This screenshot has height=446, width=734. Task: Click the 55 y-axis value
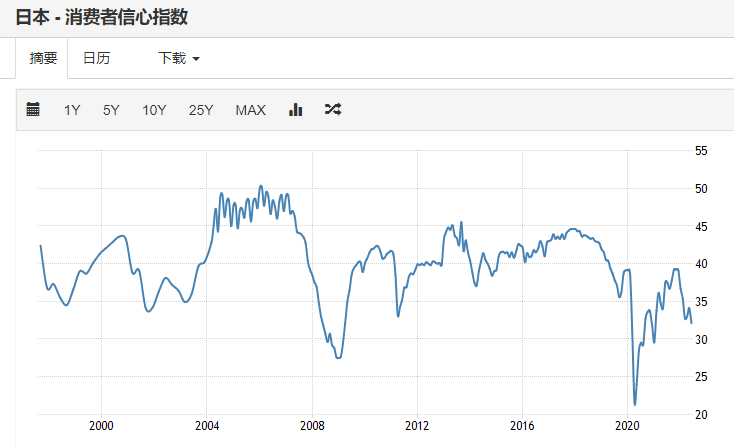pyautogui.click(x=701, y=151)
